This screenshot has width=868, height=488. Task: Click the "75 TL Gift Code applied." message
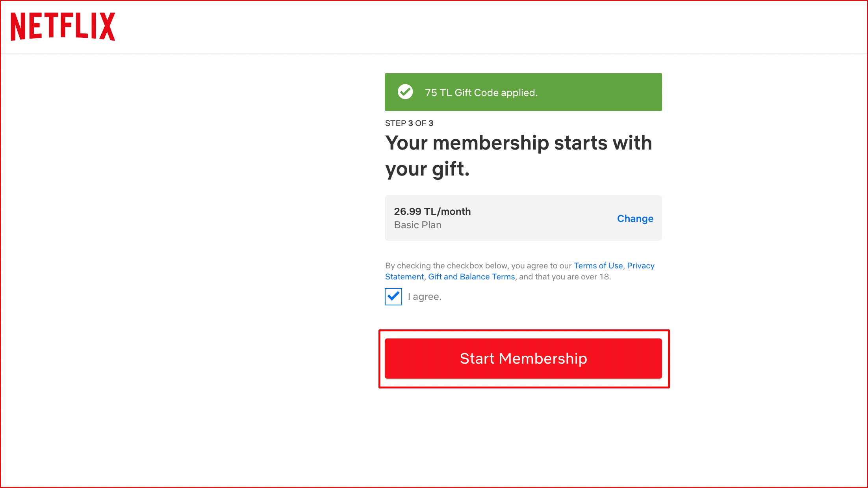481,92
